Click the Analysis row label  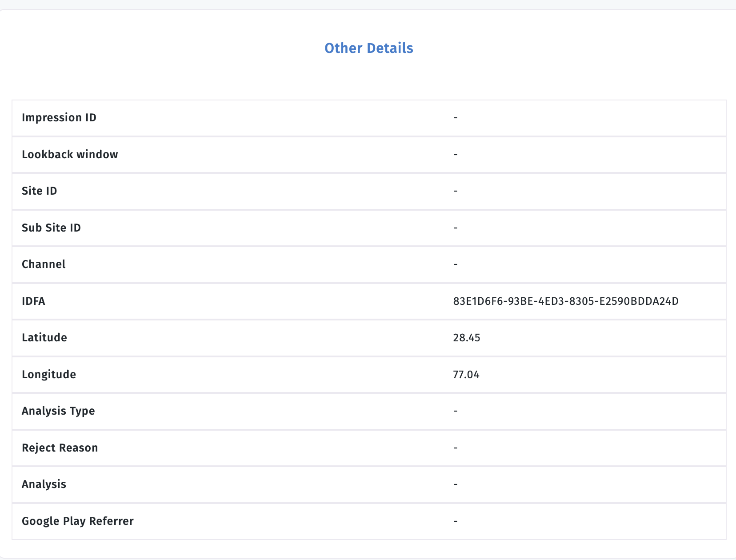(x=44, y=484)
